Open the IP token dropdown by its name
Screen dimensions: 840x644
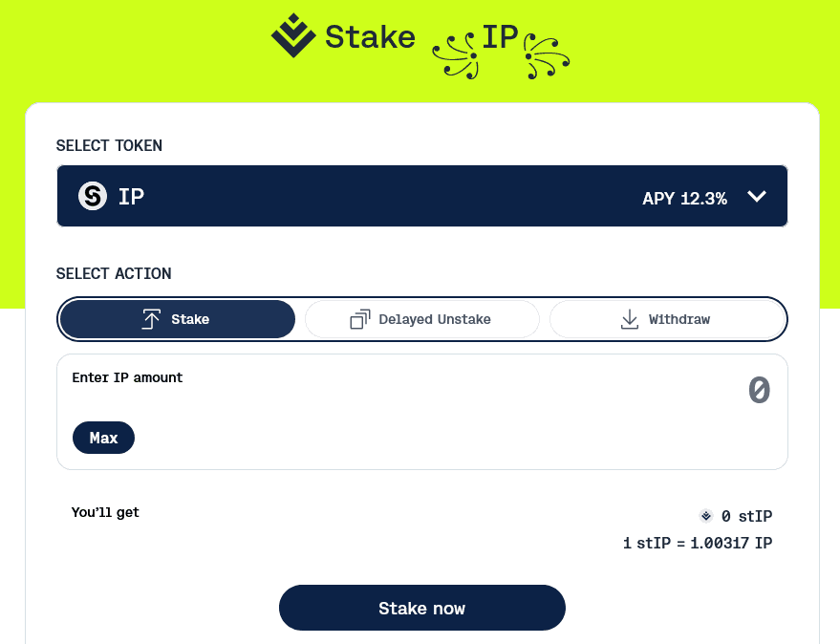pyautogui.click(x=131, y=197)
